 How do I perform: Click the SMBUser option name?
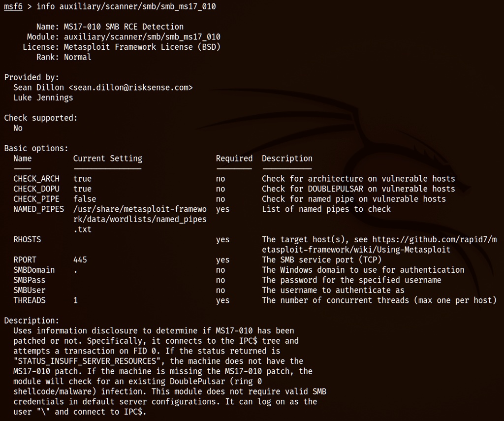[29, 290]
